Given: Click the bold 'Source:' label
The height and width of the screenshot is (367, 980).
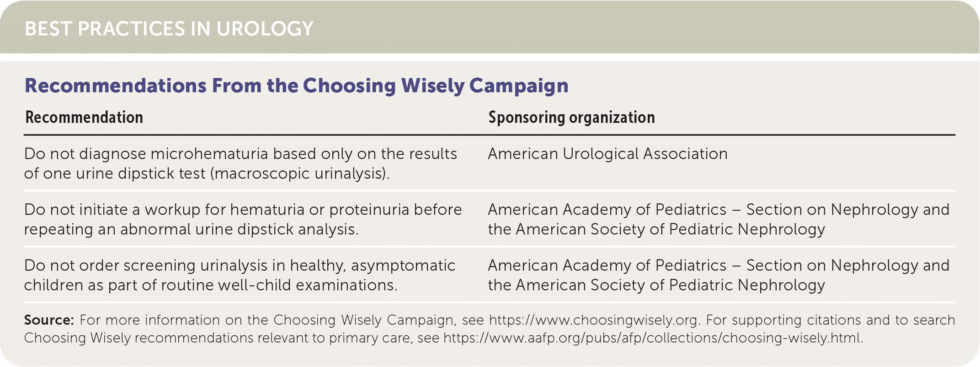Looking at the screenshot, I should click(48, 320).
